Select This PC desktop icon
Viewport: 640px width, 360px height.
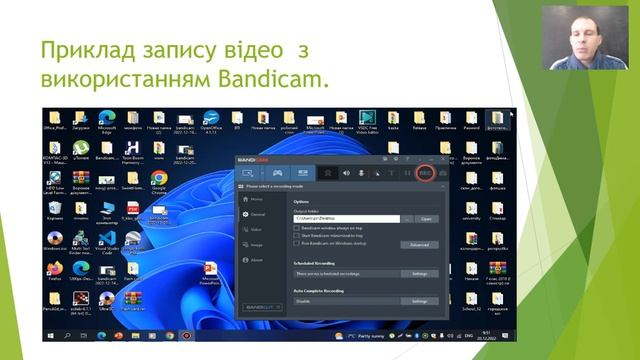[107, 213]
